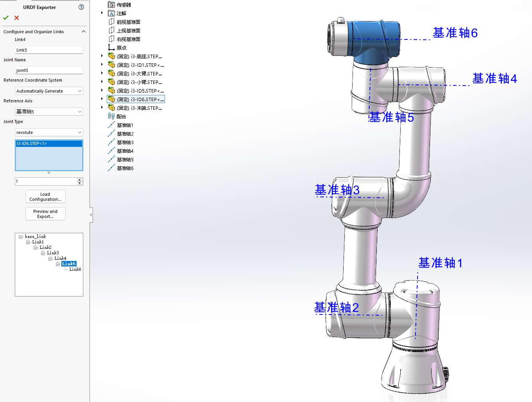This screenshot has height=402, width=532.
Task: Collapse Link2 node in link tree
Action: tap(35, 248)
